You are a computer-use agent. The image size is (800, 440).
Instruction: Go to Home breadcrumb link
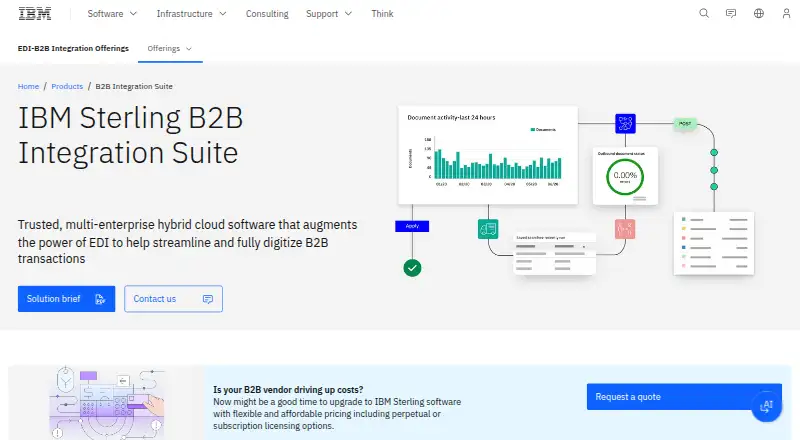tap(28, 86)
